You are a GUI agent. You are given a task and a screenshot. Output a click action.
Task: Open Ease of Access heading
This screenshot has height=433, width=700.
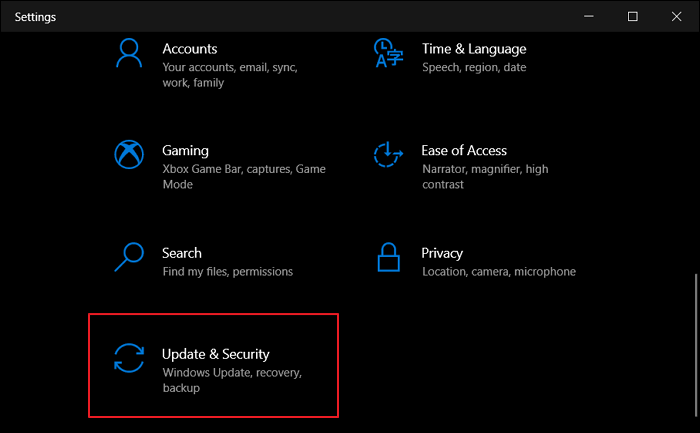coord(464,151)
